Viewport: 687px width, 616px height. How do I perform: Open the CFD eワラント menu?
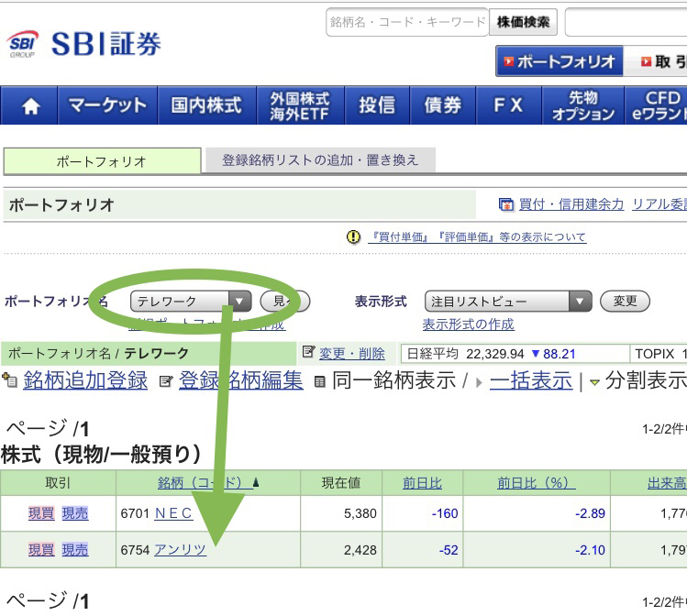(656, 105)
